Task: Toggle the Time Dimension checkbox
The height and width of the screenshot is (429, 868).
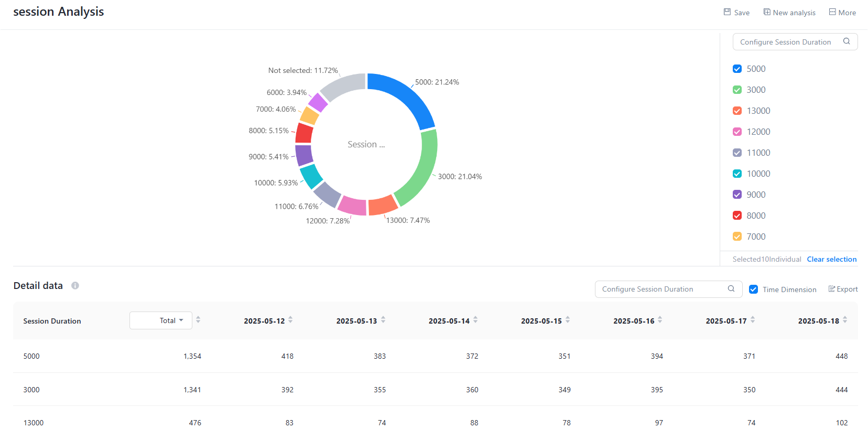Action: [x=753, y=289]
